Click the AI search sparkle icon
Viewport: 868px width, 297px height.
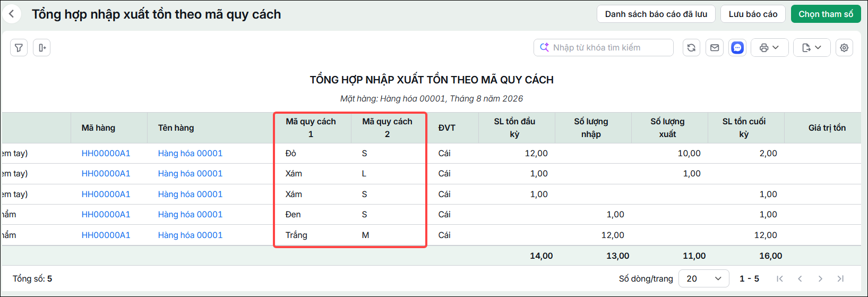544,47
